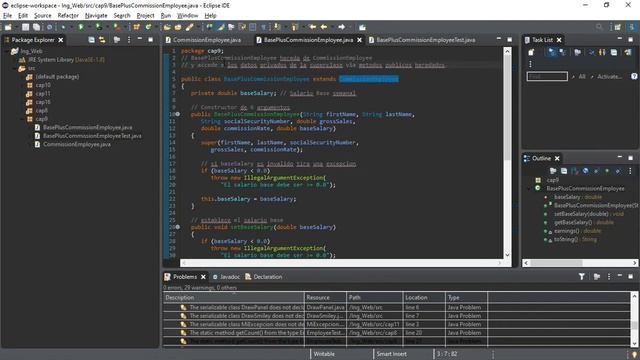Screen dimensions: 640x360
Task: Click the green Run toolbar button
Action: point(81,27)
